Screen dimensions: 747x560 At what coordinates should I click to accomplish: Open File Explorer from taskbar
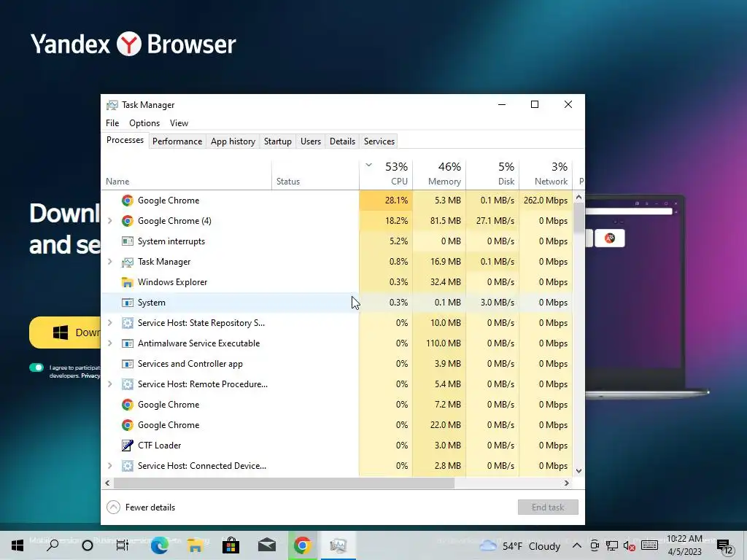(x=195, y=545)
